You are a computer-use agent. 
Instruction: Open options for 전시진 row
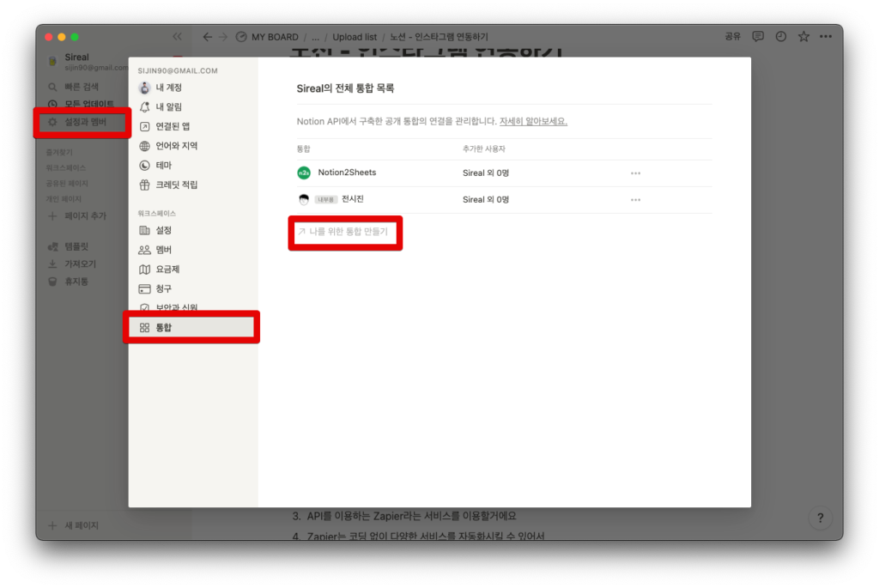(x=635, y=199)
